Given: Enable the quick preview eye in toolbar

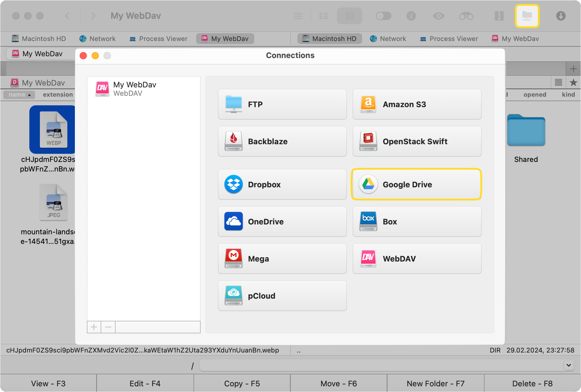Looking at the screenshot, I should point(438,16).
